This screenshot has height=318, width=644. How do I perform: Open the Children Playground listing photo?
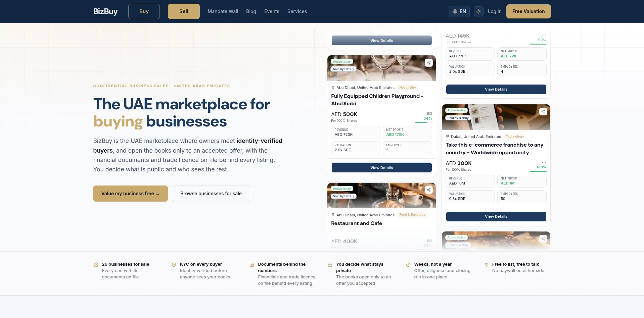381,68
